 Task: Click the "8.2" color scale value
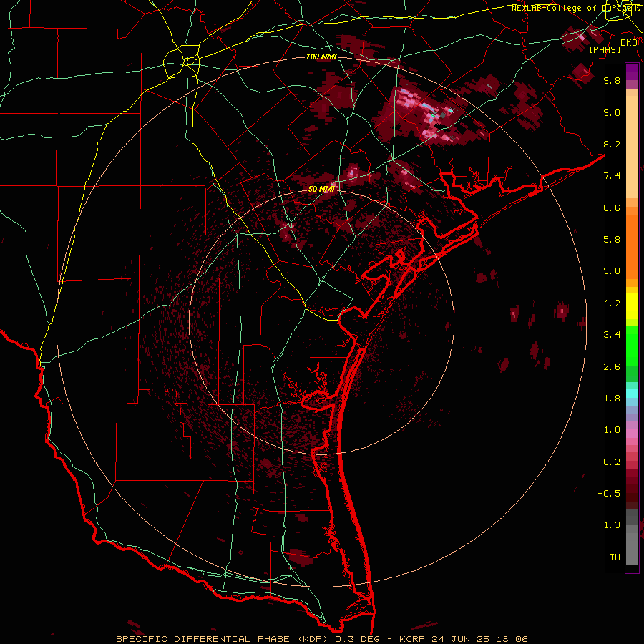612,144
